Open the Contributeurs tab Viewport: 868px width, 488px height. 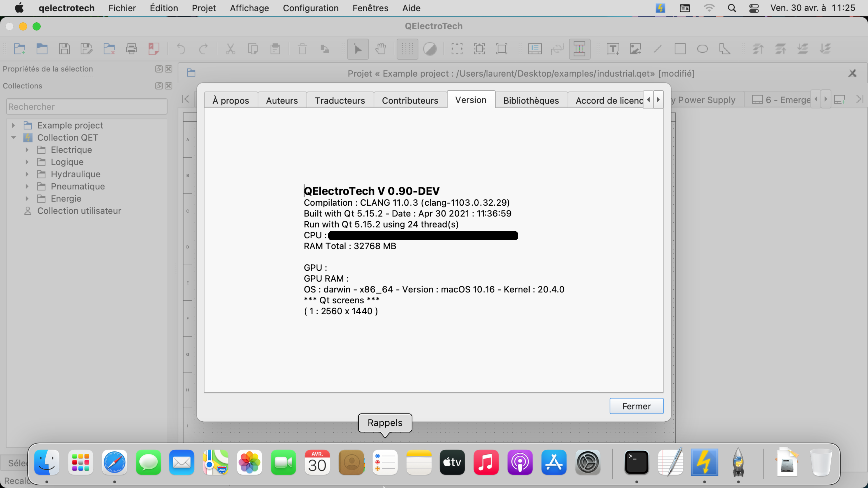(410, 100)
